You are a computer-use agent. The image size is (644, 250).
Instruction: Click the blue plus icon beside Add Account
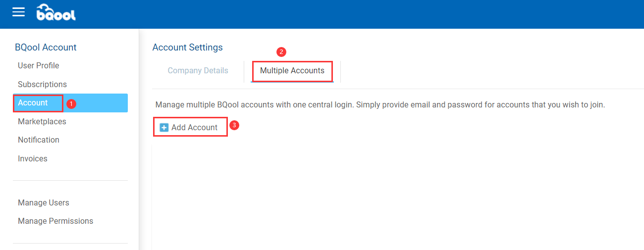point(164,128)
